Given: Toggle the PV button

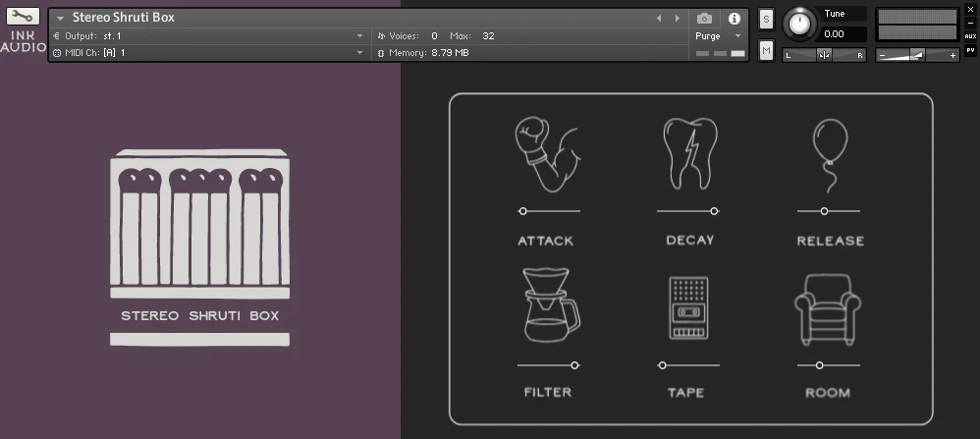Looking at the screenshot, I should [970, 50].
